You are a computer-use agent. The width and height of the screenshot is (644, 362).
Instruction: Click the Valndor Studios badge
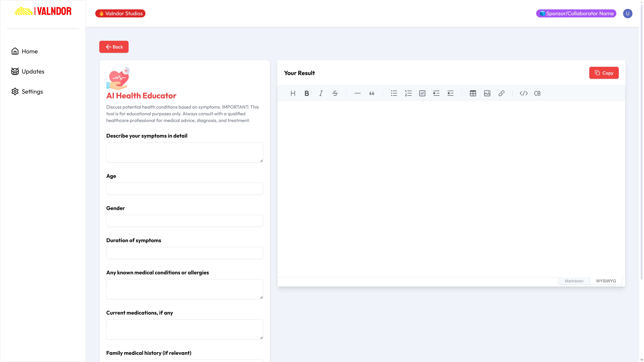[120, 13]
